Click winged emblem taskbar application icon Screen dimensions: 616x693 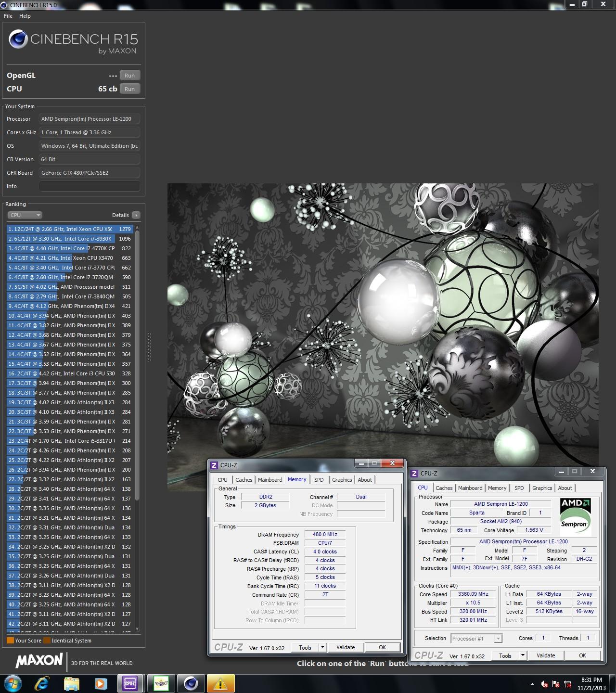161,683
